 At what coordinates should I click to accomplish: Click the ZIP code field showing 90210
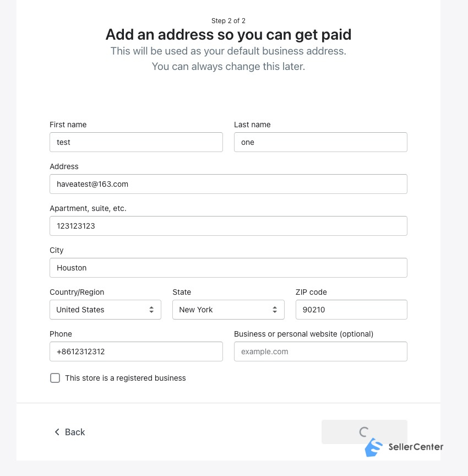pos(351,310)
